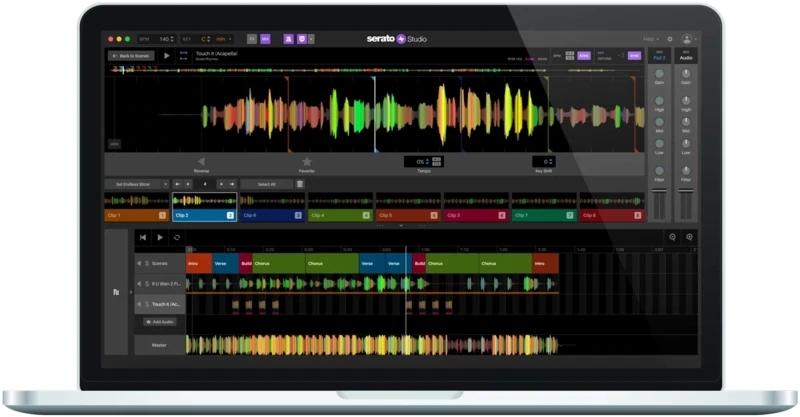Click the Pad 2 Low EQ knob

coord(659,144)
